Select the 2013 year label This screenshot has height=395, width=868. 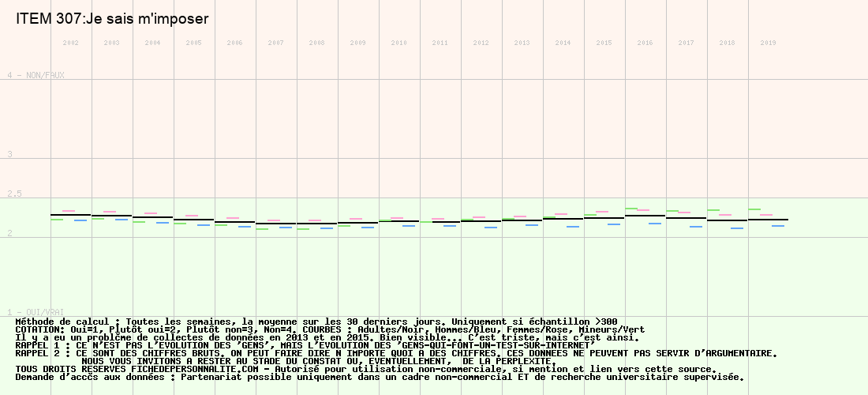point(522,43)
